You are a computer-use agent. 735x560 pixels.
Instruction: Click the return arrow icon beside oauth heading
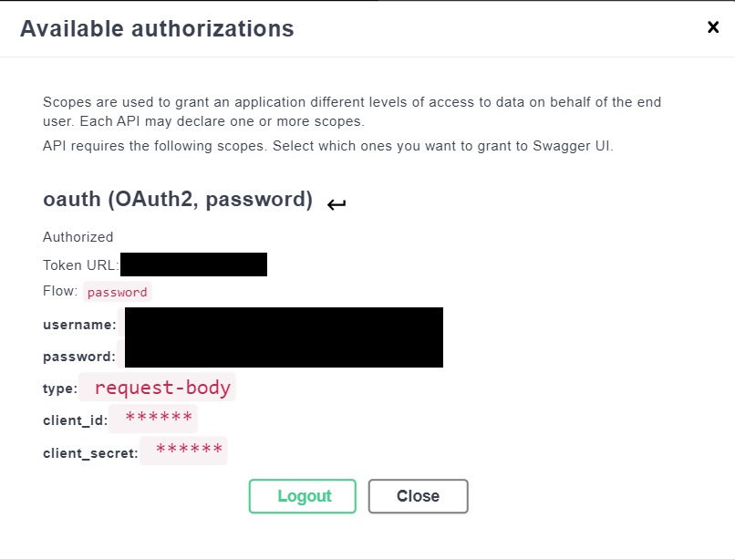(336, 204)
